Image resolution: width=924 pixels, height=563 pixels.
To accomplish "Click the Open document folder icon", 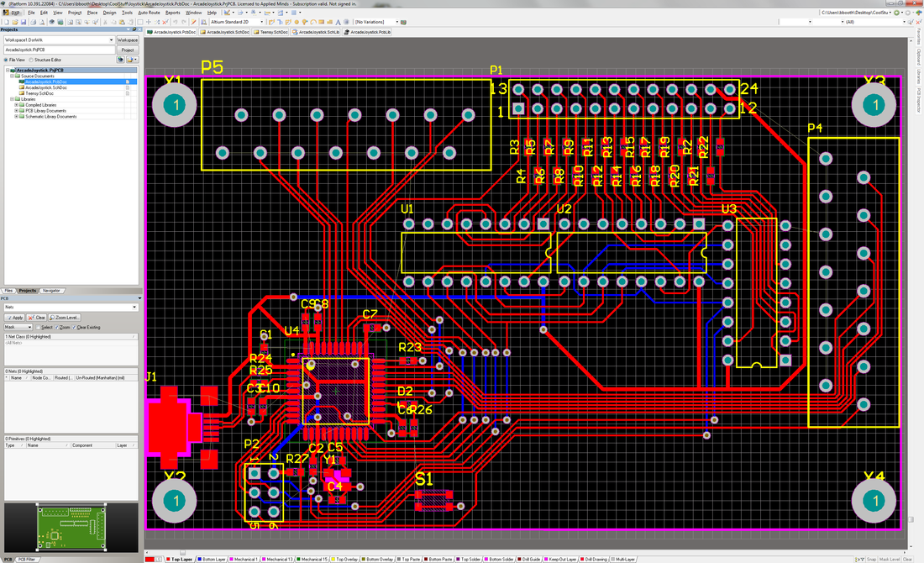I will 15,22.
